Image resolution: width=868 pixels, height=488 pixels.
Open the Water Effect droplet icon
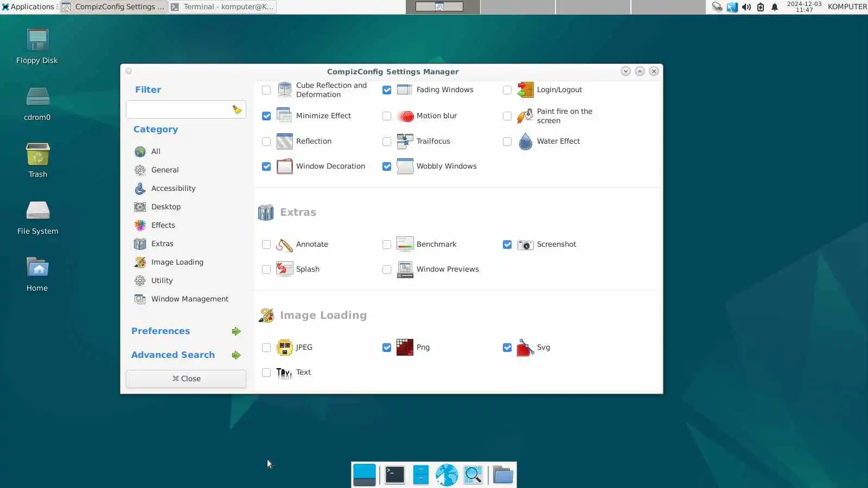point(525,141)
